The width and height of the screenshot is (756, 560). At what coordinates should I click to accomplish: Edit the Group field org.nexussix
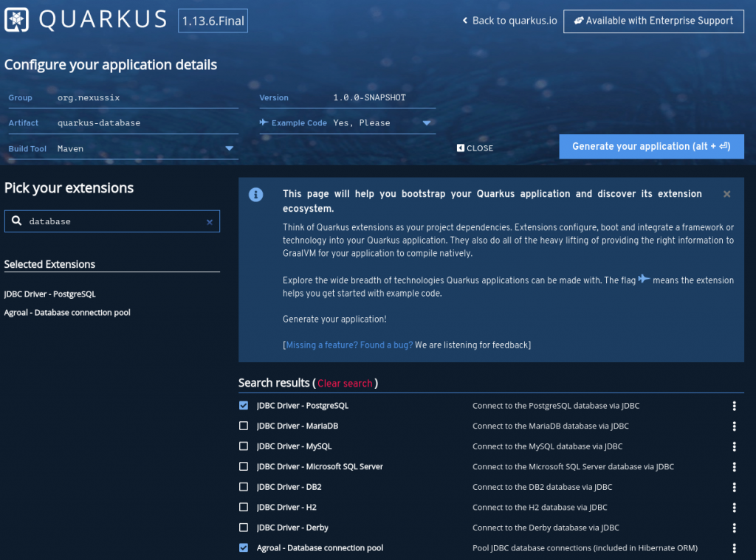[147, 98]
